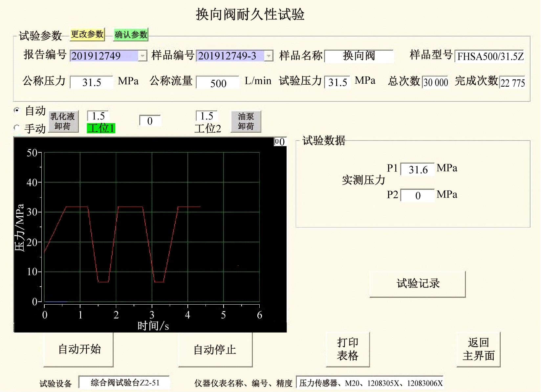The image size is (541, 392).
Task: Click the P1 measured pressure field
Action: 417,169
